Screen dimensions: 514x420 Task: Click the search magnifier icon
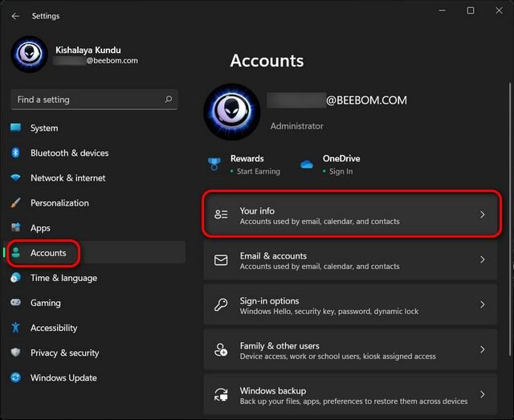169,99
